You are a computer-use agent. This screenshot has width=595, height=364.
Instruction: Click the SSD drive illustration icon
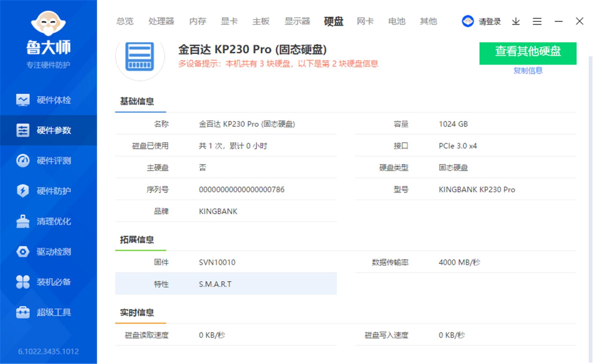[140, 56]
